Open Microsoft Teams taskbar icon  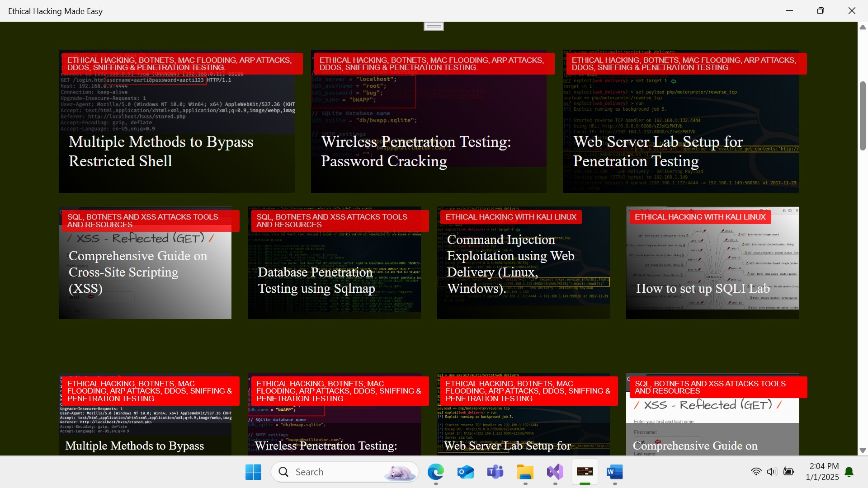[495, 472]
